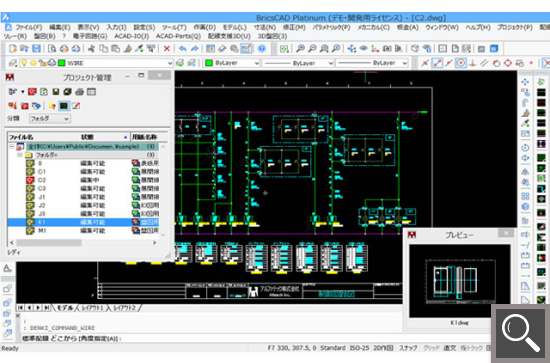The height and width of the screenshot is (363, 550).
Task: Open the 表示(V) menu
Action: (88, 27)
